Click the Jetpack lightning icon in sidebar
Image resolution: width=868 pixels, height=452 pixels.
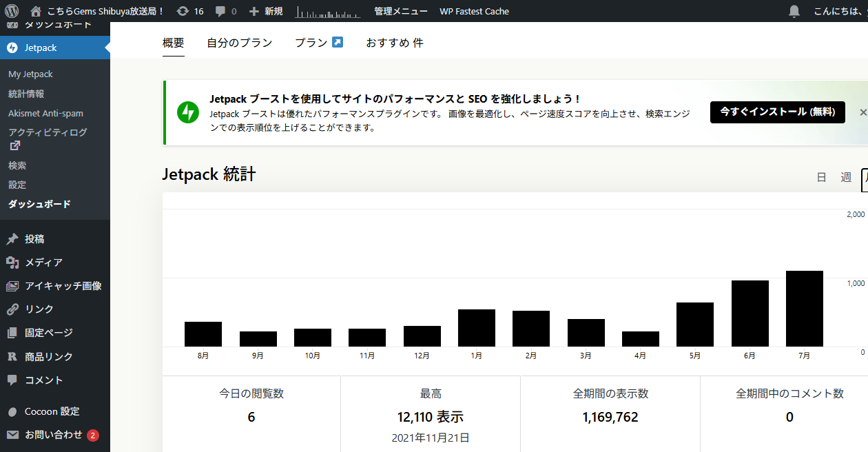pos(12,48)
